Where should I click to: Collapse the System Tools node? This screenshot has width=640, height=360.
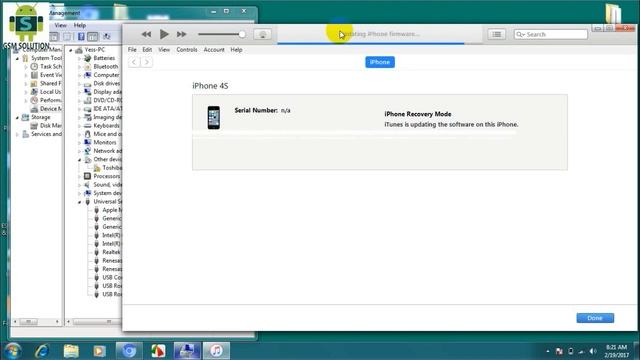coord(18,58)
